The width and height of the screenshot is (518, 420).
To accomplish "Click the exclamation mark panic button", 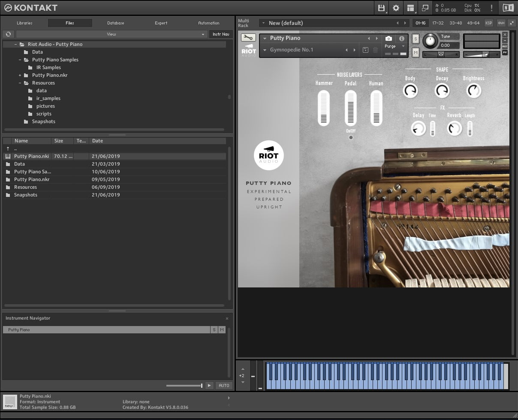I will tap(491, 8).
